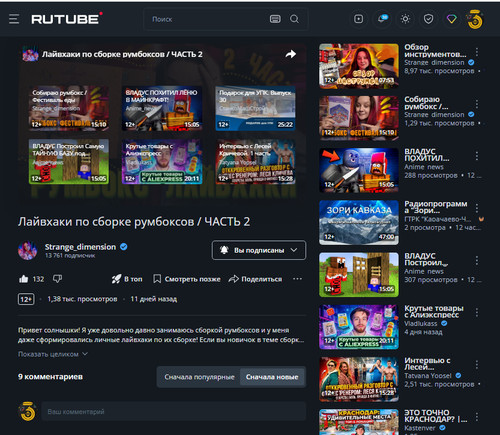The image size is (500, 435).
Task: Open options for Собираю румбокс sidebar video
Action: click(x=477, y=104)
